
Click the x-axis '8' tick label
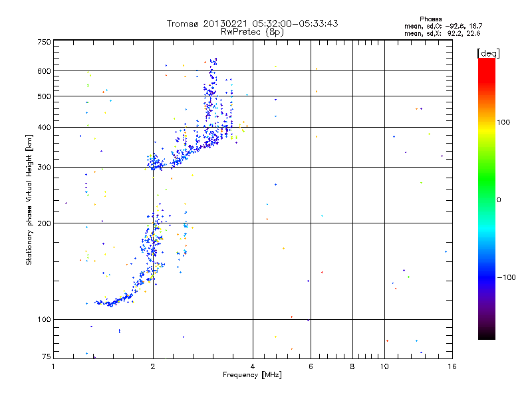tap(352, 367)
